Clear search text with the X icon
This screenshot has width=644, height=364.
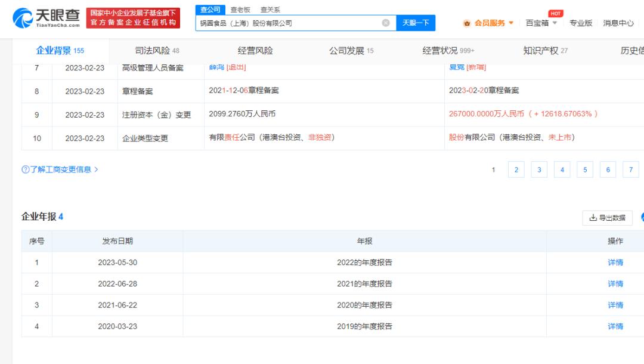tap(386, 23)
